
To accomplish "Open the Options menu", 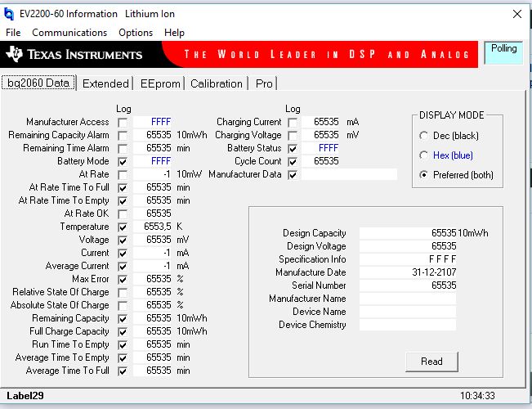I will tap(136, 33).
